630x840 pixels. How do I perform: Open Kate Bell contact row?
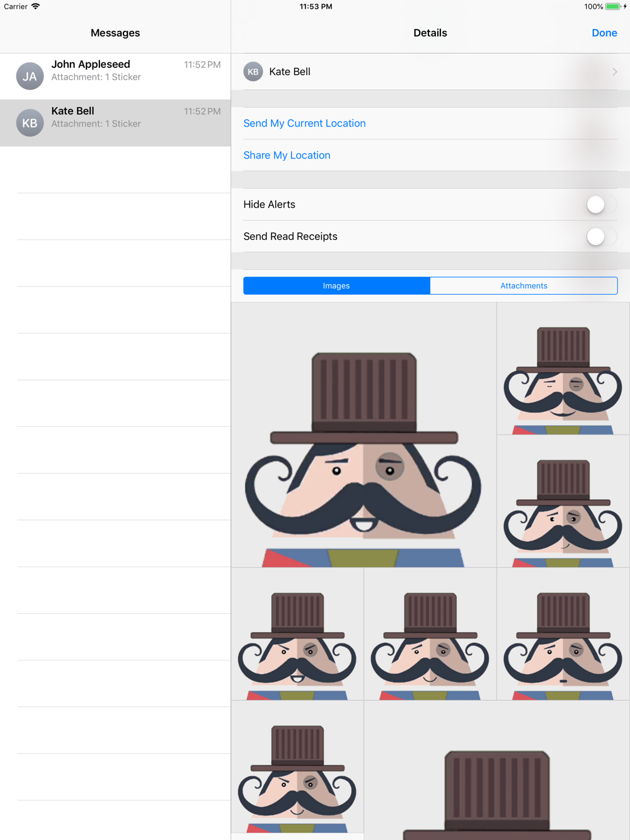tap(430, 72)
